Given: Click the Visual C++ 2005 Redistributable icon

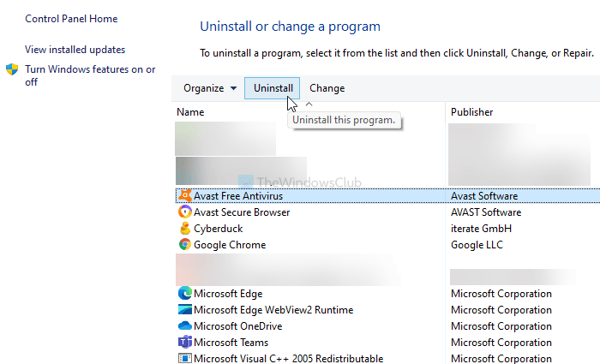Looking at the screenshot, I should pos(184,359).
